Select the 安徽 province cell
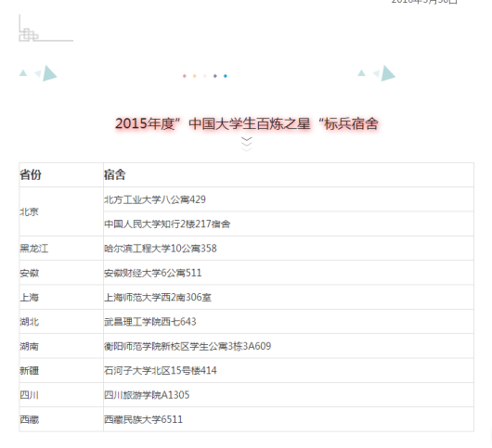The image size is (492, 448). coord(61,273)
